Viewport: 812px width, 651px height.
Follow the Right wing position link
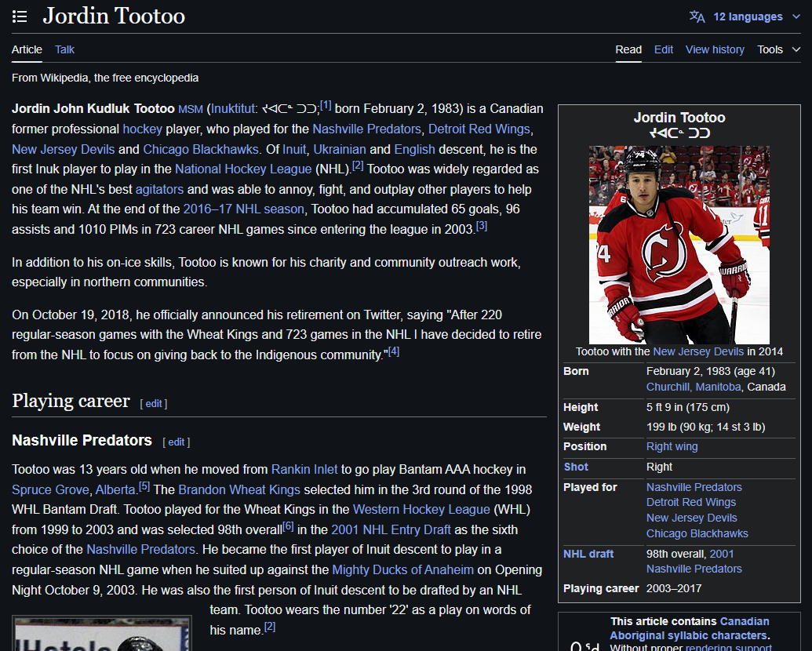tap(672, 446)
